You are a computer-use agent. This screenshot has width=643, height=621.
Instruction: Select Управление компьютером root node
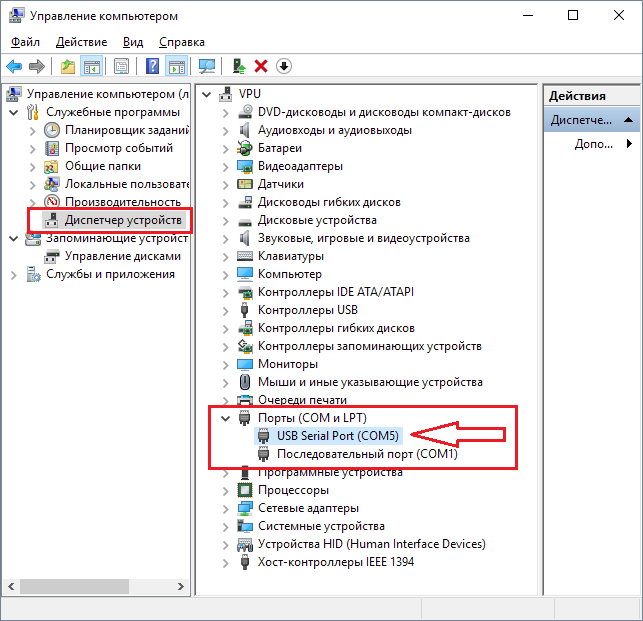[x=107, y=94]
